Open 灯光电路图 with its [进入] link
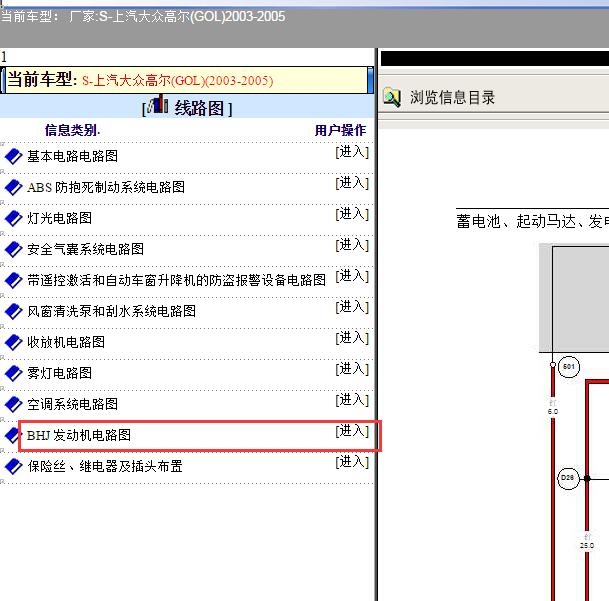 click(x=352, y=214)
